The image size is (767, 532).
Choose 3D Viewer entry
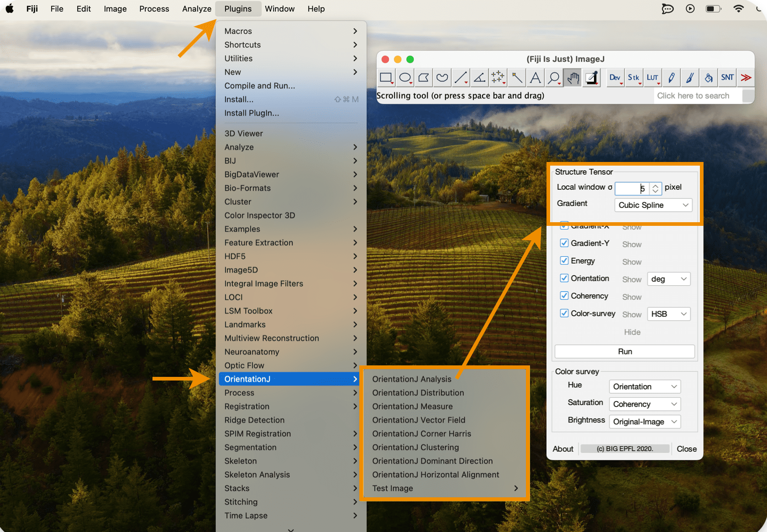tap(243, 134)
